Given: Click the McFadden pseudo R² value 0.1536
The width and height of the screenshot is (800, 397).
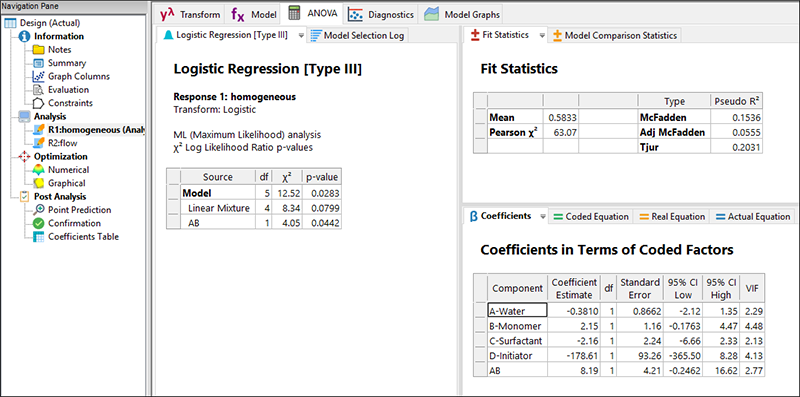Looking at the screenshot, I should click(736, 118).
